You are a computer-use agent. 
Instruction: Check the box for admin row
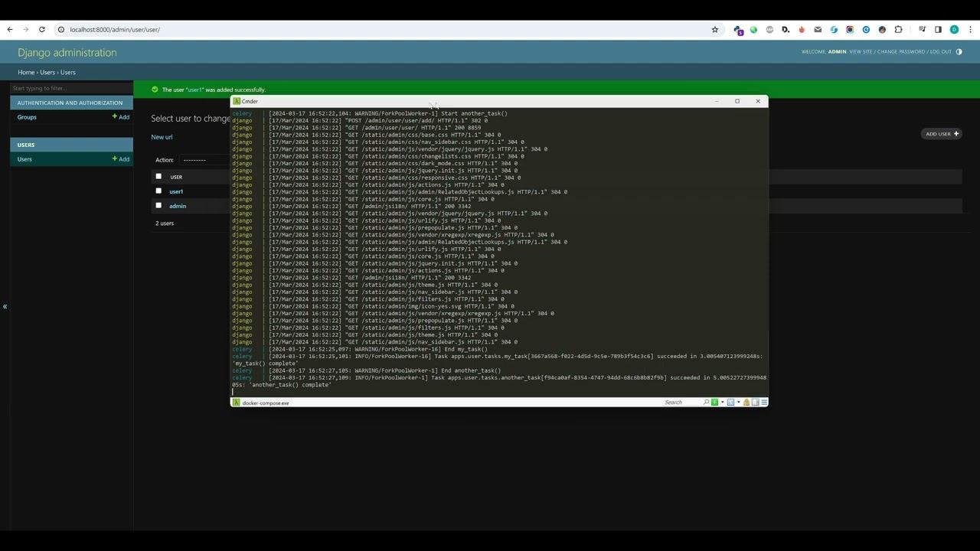[x=158, y=206]
